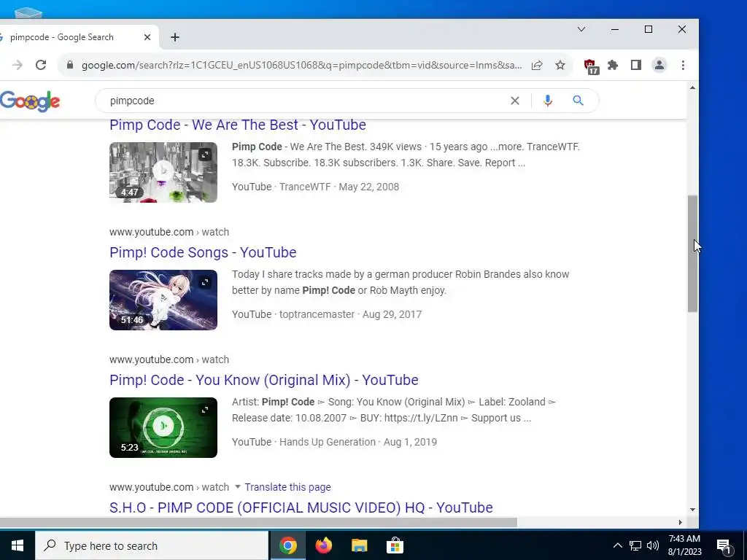Open the volume speaker tray icon

coord(653,545)
